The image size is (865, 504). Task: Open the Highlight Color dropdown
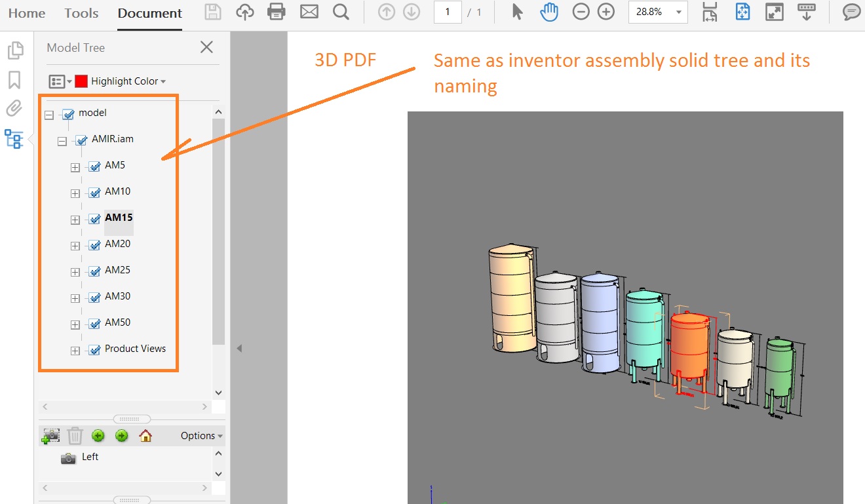click(x=123, y=81)
